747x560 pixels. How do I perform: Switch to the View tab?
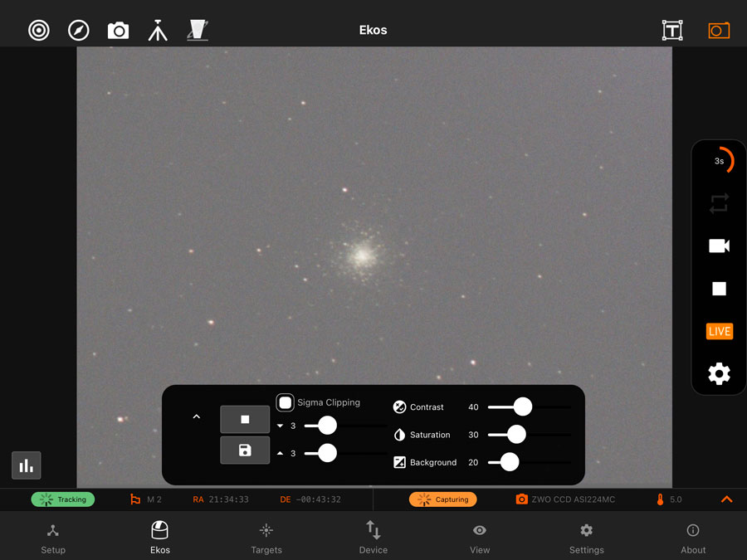(x=480, y=539)
